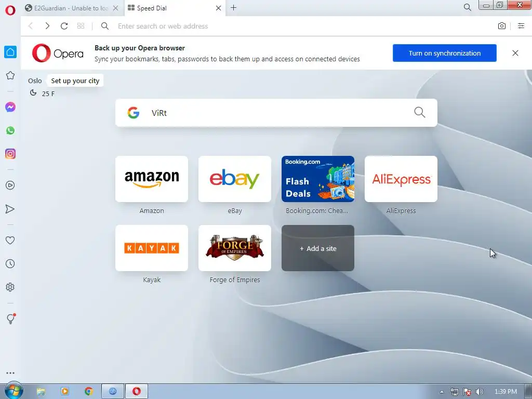Viewport: 532px width, 399px height.
Task: Launch Instagram from the sidebar
Action: pos(10,154)
